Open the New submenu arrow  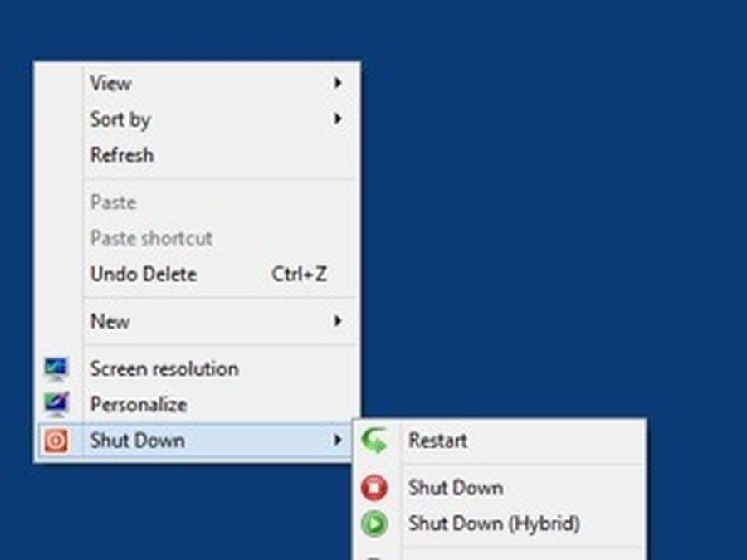(338, 321)
